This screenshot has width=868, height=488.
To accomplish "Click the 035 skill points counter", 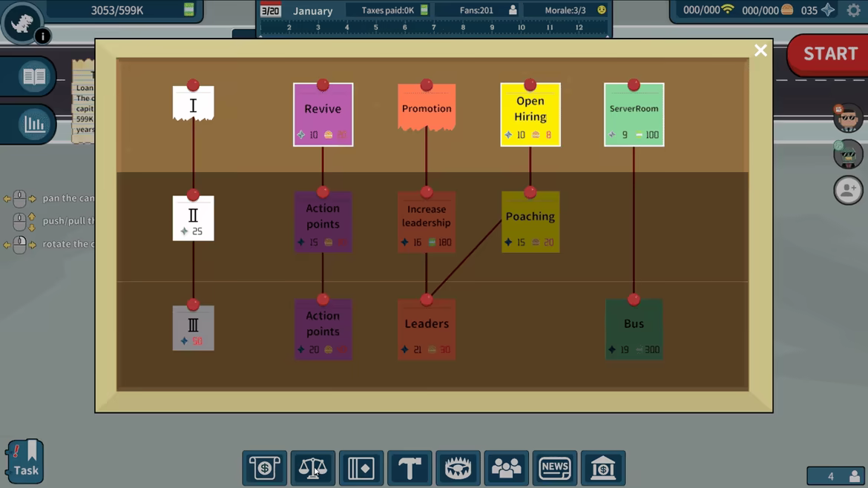I will 817,10.
